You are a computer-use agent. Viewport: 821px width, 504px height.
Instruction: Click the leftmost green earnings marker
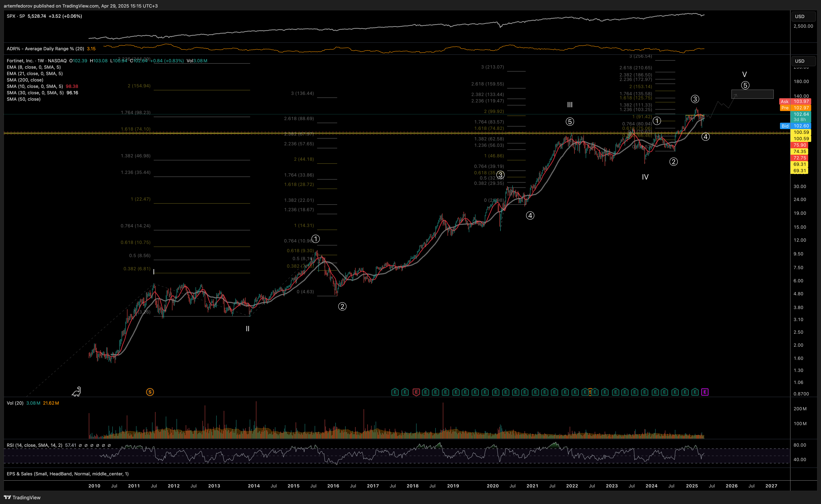pyautogui.click(x=395, y=392)
